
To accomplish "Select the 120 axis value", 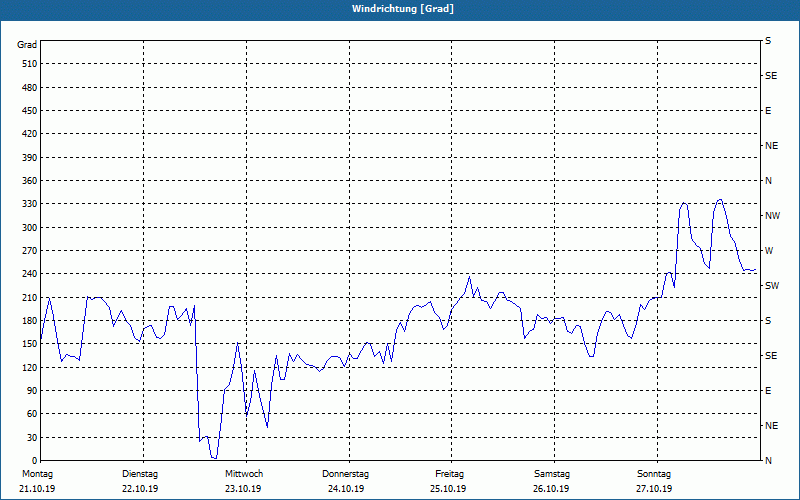I will tap(30, 367).
